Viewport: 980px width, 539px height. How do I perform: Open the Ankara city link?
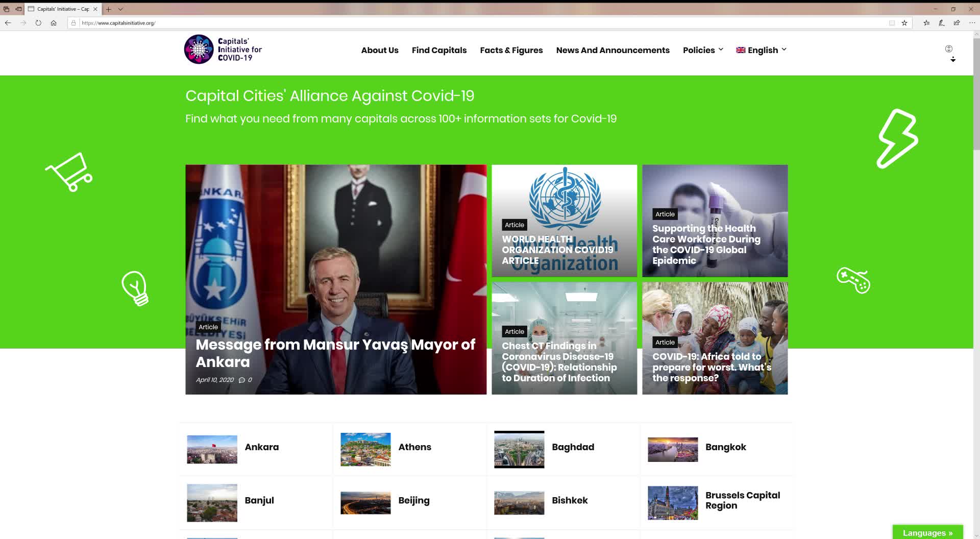[x=262, y=447]
